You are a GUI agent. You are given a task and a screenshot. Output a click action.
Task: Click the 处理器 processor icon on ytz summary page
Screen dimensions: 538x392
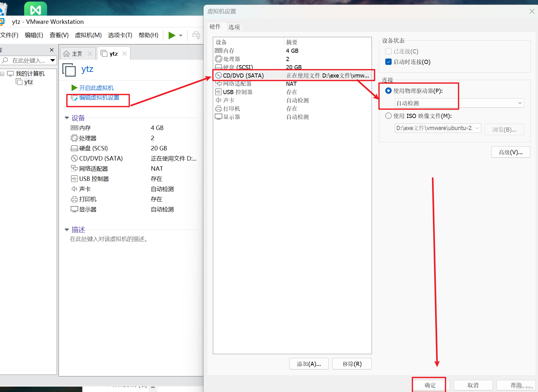[x=74, y=138]
